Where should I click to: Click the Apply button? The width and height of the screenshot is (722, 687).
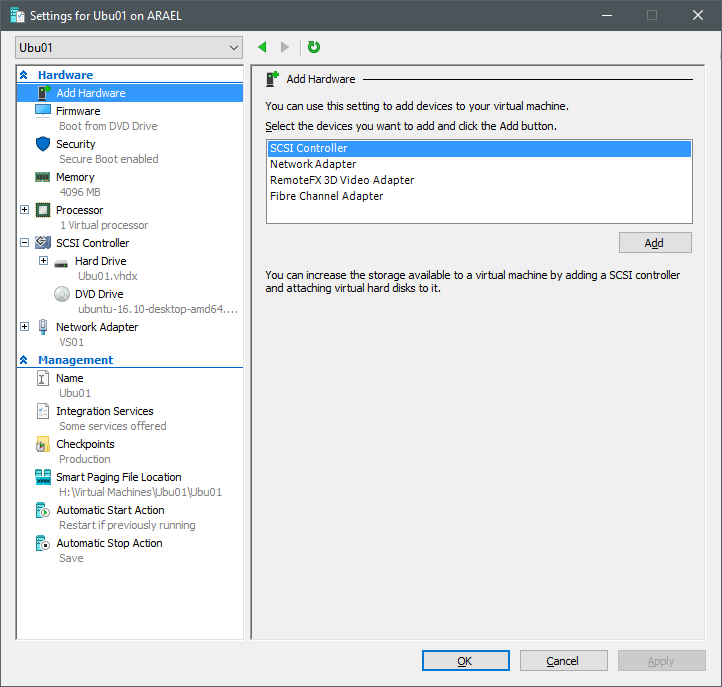point(661,661)
